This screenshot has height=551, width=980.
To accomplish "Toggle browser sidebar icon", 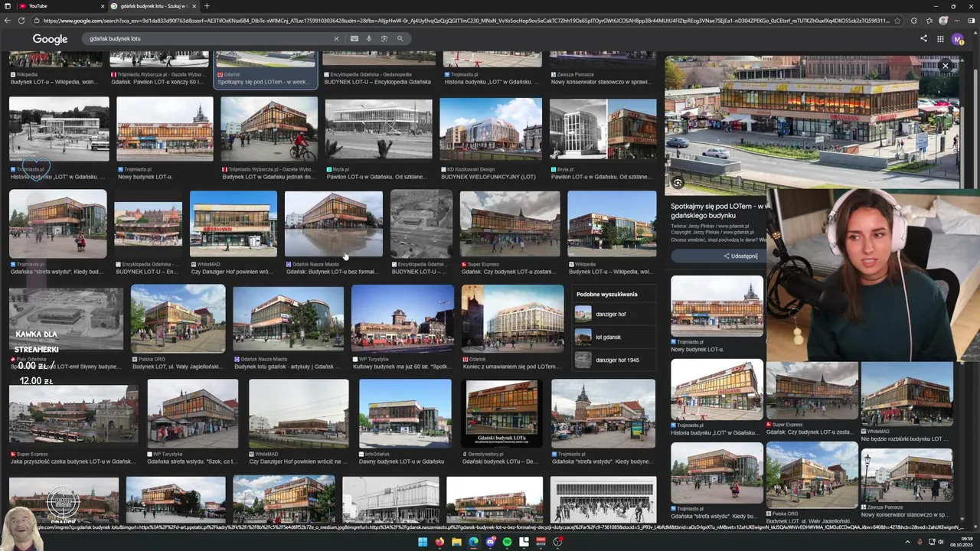I will [972, 21].
